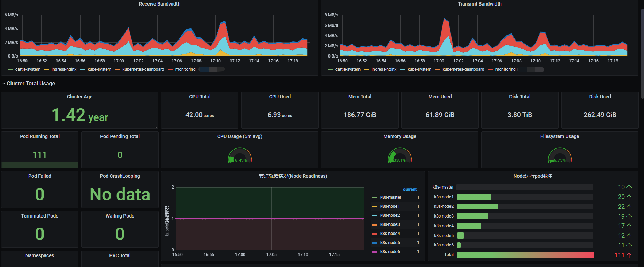Click the Total pod count gradient bar
644x267 pixels.
coord(525,255)
